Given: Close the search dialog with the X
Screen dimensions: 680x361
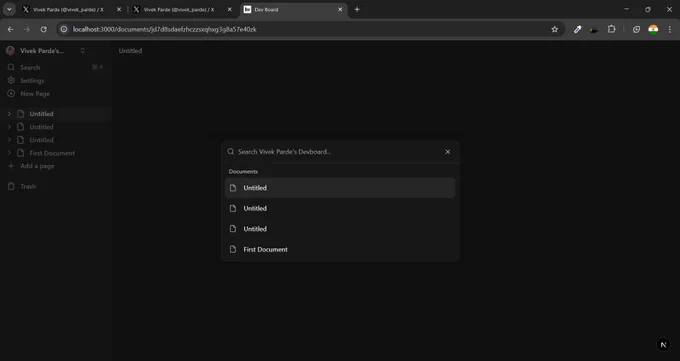Looking at the screenshot, I should coord(448,152).
